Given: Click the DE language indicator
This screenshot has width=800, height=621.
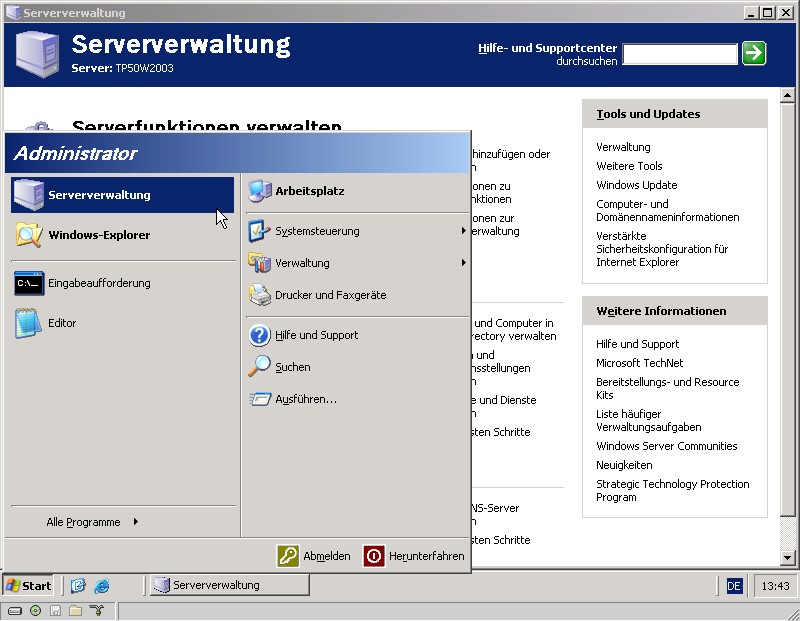Looking at the screenshot, I should coord(734,586).
